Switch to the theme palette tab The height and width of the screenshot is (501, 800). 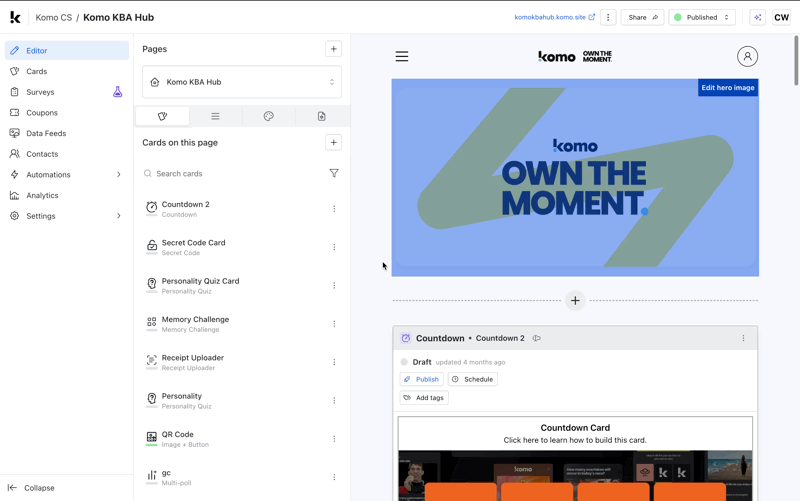(268, 117)
